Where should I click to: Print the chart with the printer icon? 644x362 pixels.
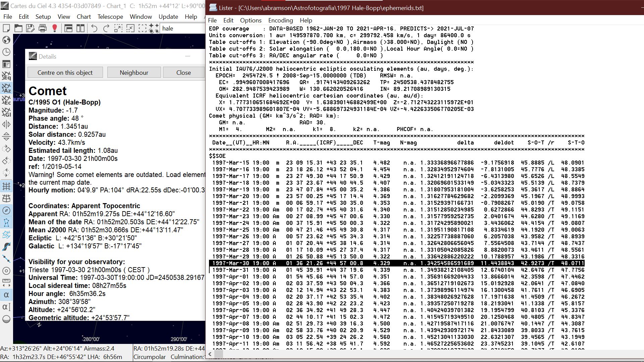[42, 28]
